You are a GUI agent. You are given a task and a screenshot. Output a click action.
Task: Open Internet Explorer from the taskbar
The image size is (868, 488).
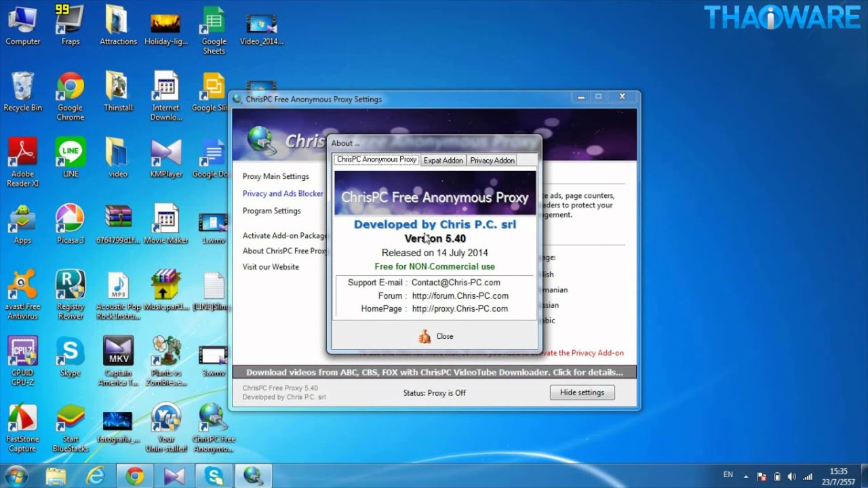(96, 476)
